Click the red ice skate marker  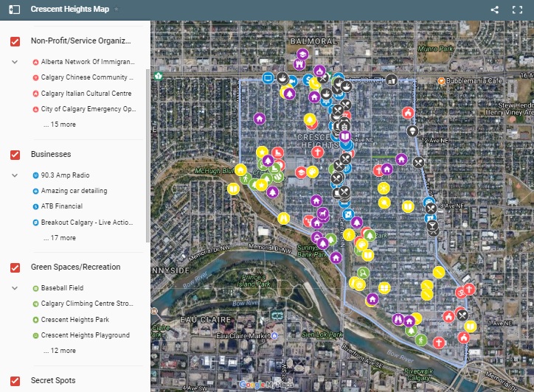pos(278,153)
